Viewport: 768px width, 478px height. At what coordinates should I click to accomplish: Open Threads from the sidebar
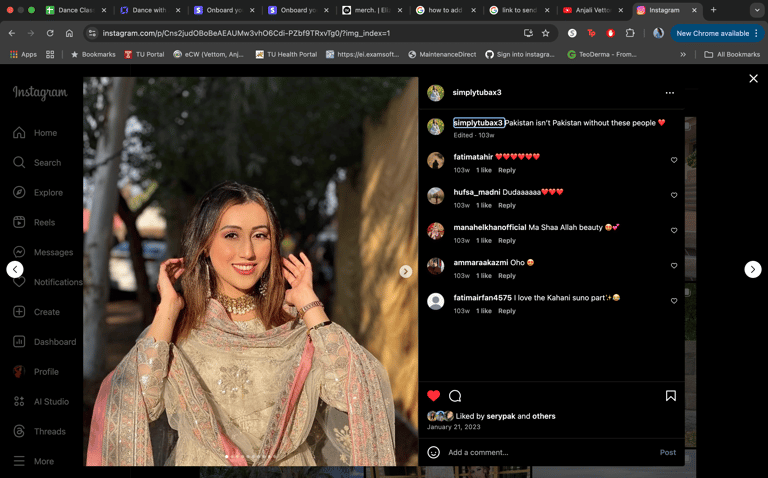pos(39,431)
